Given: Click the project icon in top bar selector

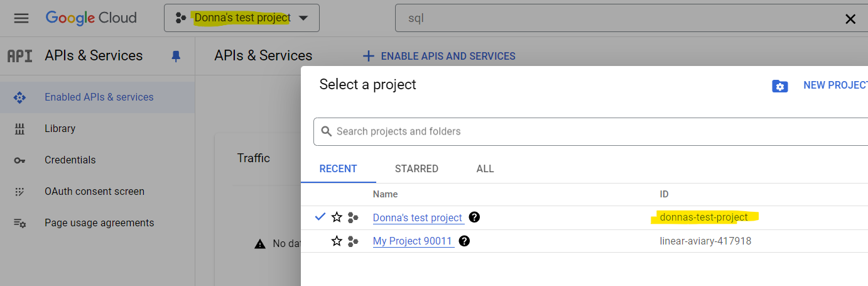Looking at the screenshot, I should (180, 18).
